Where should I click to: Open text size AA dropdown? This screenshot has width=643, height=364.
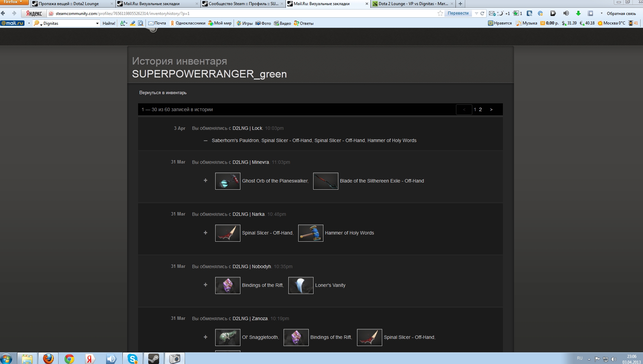pyautogui.click(x=124, y=23)
